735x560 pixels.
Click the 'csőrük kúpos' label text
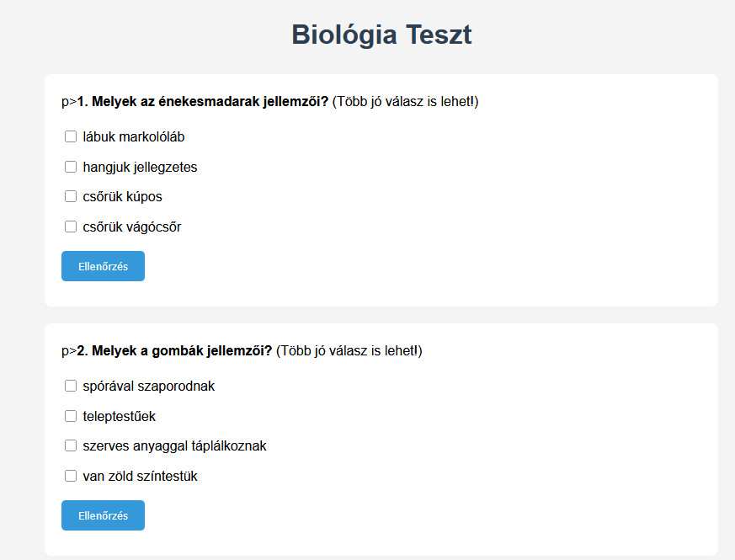[122, 196]
